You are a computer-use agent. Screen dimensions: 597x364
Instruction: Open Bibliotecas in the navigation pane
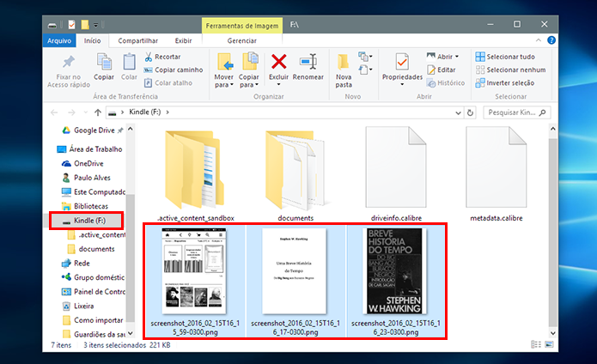point(85,206)
